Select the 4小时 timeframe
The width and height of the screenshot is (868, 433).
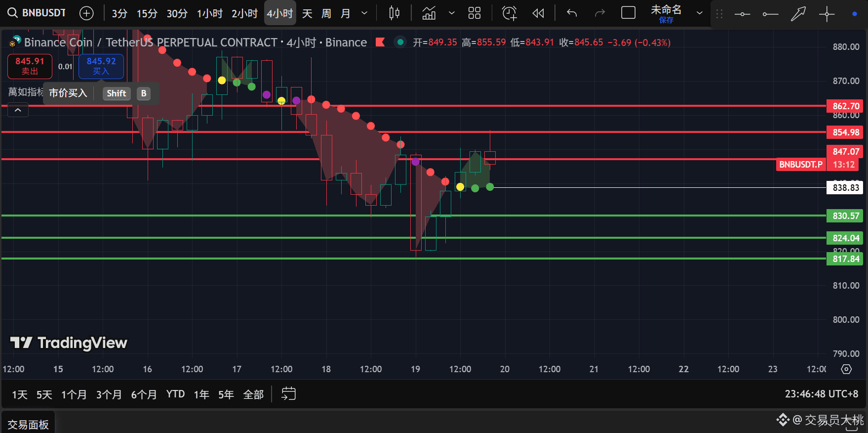coord(280,13)
